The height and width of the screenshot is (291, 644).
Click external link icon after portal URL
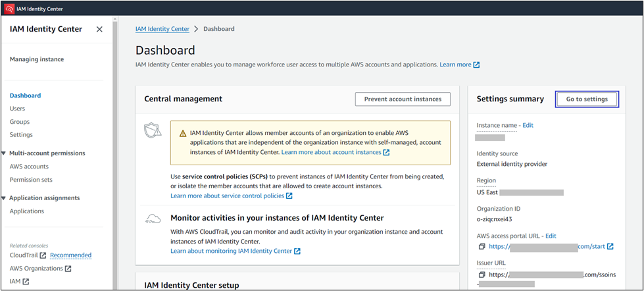(x=610, y=246)
